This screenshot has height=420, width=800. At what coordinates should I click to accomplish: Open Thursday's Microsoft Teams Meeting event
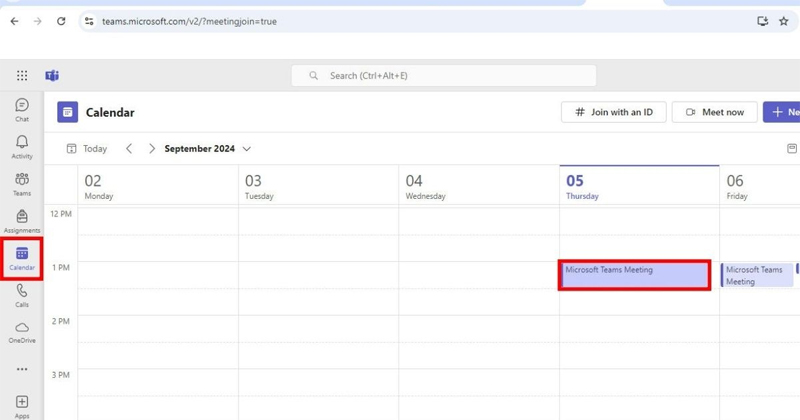coord(635,275)
